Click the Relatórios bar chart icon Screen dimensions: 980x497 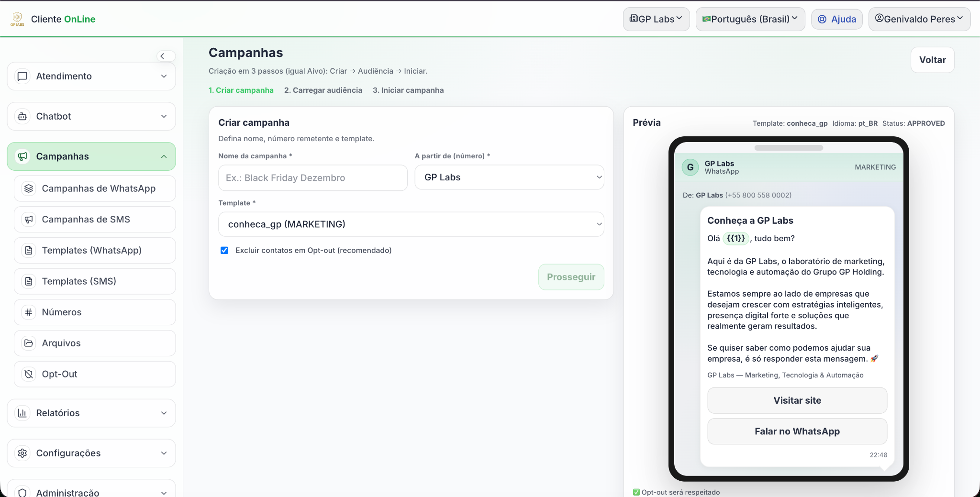tap(22, 413)
